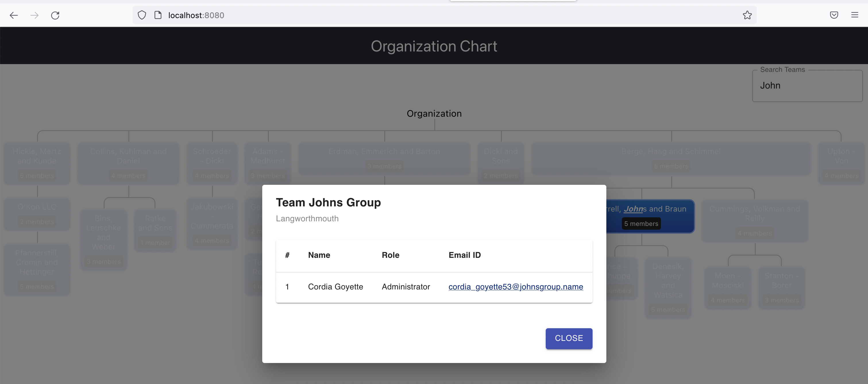
Task: Reload the Organization Chart page
Action: coord(55,15)
